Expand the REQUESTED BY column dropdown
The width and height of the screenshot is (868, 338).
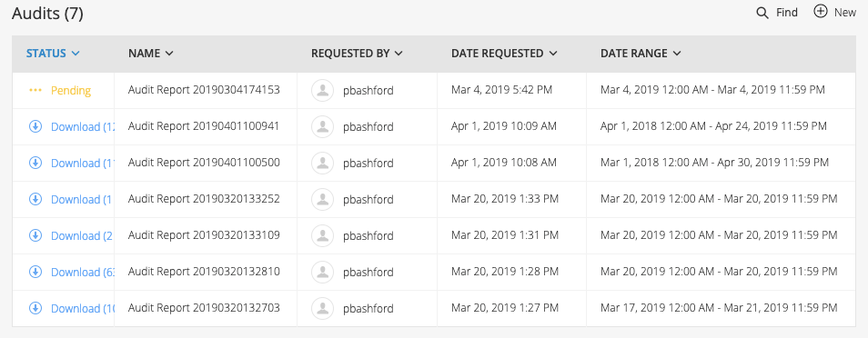(399, 54)
